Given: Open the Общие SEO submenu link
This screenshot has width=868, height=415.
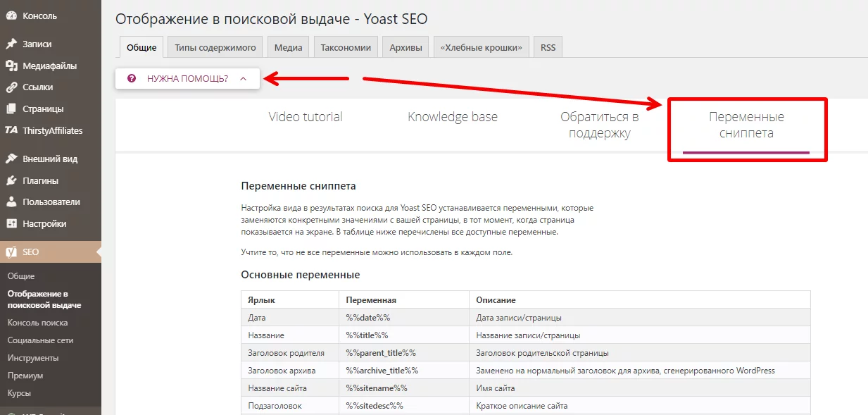Looking at the screenshot, I should [21, 276].
